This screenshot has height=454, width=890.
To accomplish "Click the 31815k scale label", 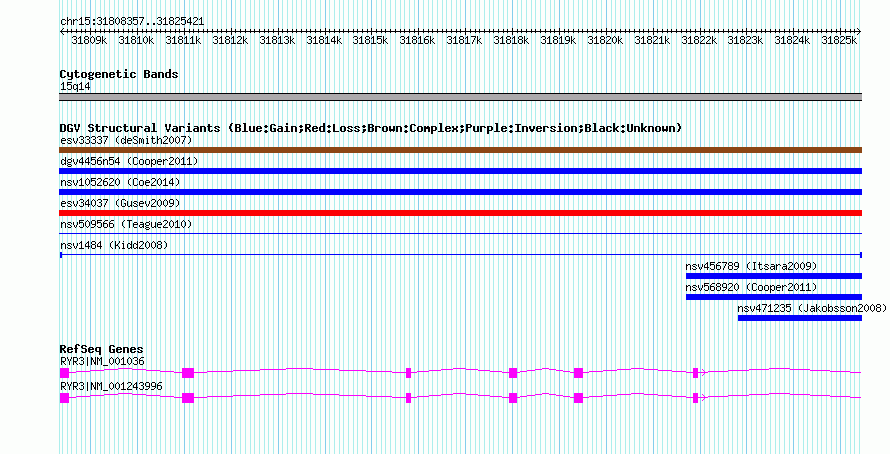I will point(371,40).
